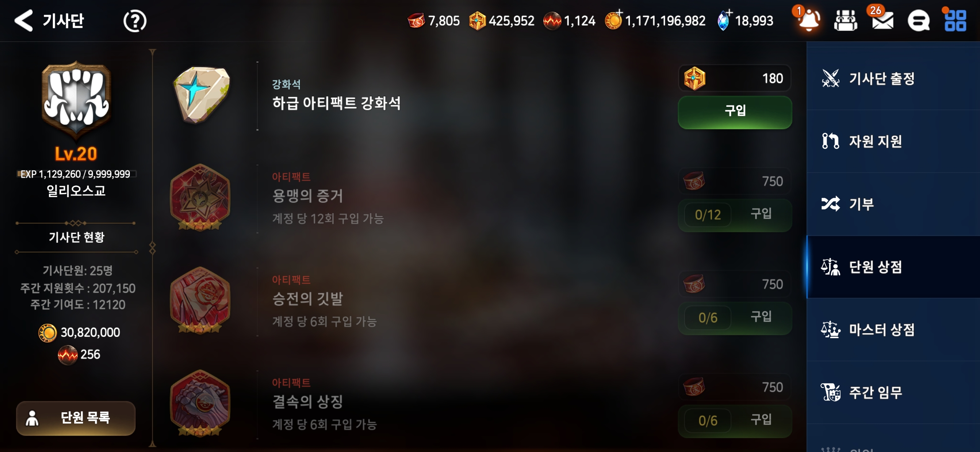Viewport: 980px width, 452px height.
Task: Select the 자원 지원 menu
Action: pos(893,141)
